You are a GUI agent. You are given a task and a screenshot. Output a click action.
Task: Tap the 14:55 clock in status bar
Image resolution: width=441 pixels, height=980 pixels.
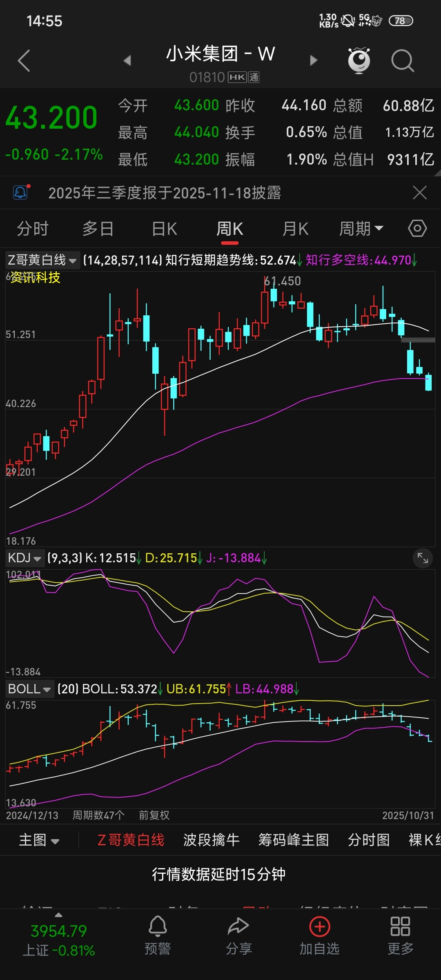coord(44,21)
